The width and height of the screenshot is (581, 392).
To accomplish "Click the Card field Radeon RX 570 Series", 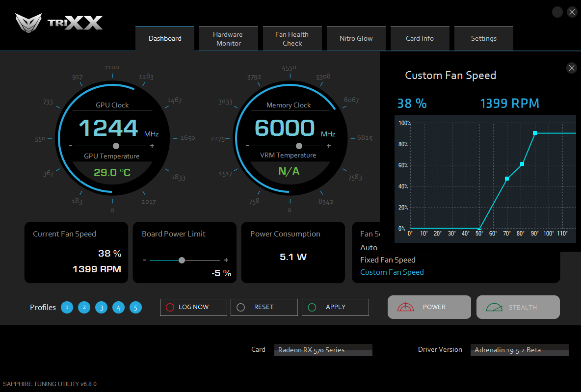I will point(323,350).
